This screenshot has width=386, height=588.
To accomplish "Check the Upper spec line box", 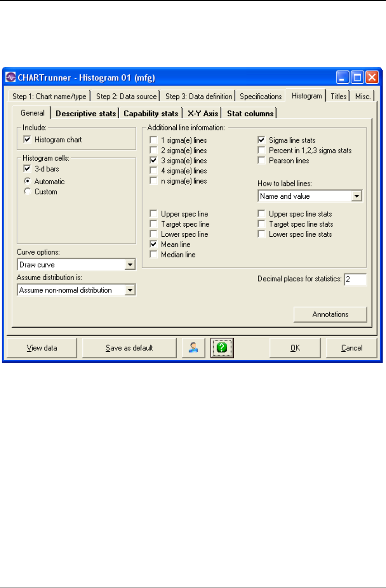I will coord(153,214).
